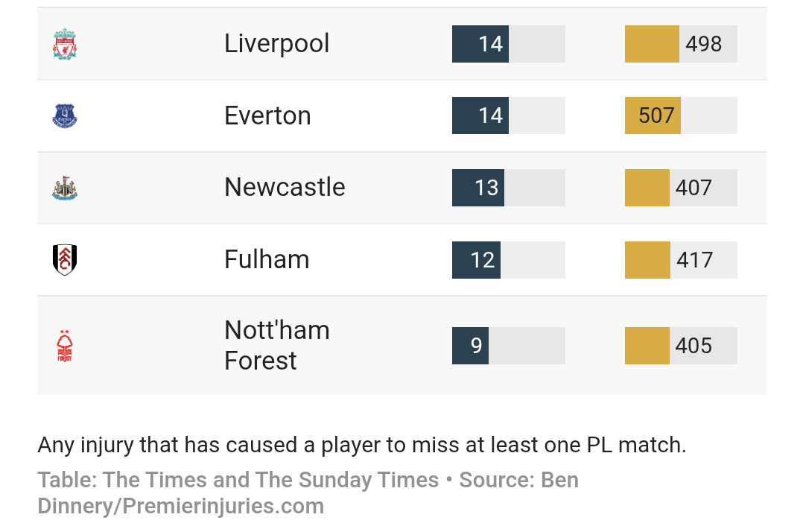Click the Nottingham Forest club crest
The image size is (803, 532).
tap(65, 346)
